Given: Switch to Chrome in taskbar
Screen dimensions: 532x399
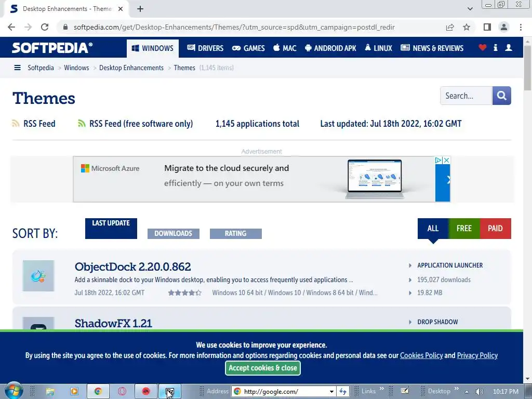Looking at the screenshot, I should tap(98, 392).
